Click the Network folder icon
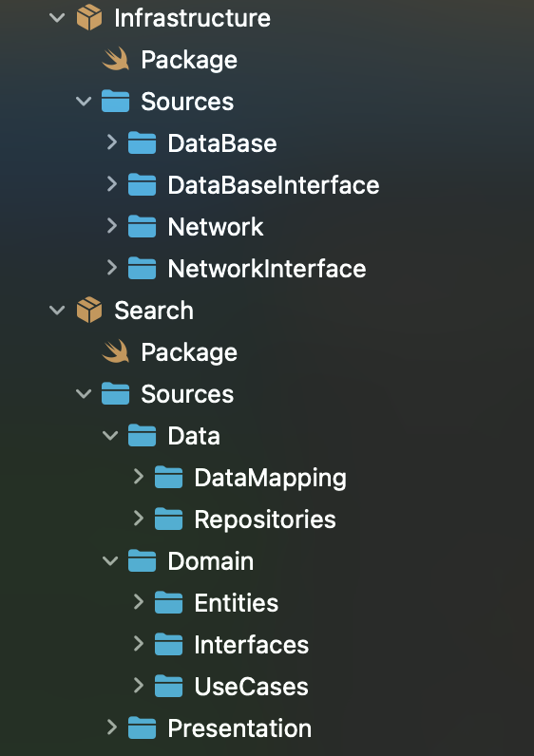534x756 pixels. [143, 227]
